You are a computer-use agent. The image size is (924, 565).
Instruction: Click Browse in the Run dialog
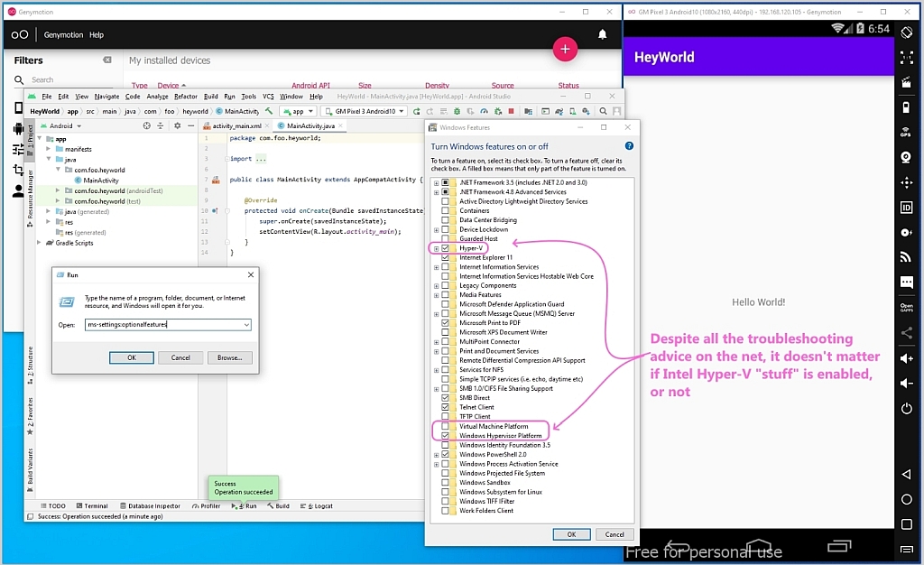[x=229, y=357]
